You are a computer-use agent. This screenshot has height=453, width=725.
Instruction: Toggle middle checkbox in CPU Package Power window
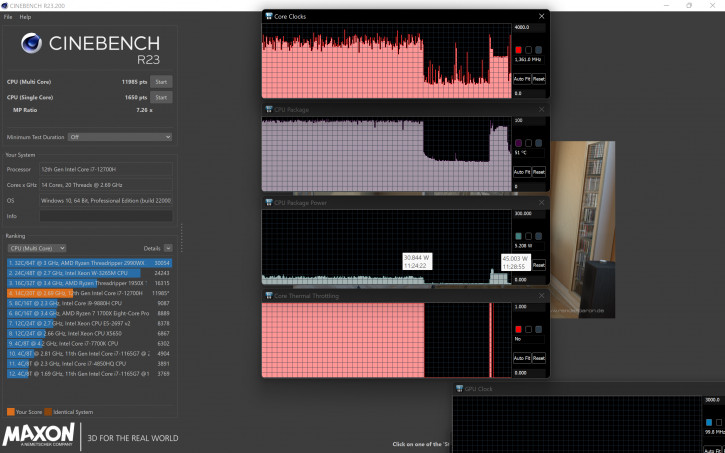[x=528, y=236]
